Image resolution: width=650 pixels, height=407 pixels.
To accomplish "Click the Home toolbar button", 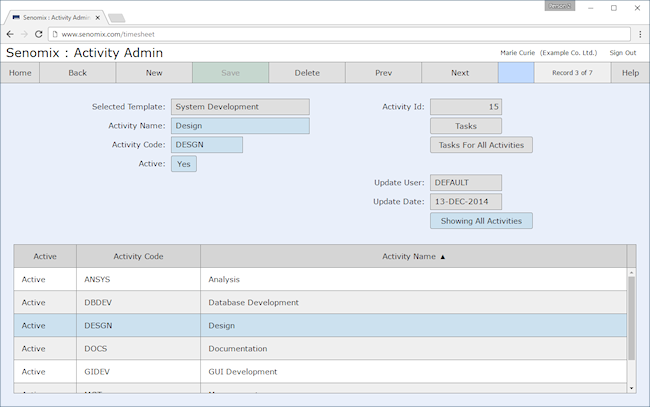I will coord(20,73).
